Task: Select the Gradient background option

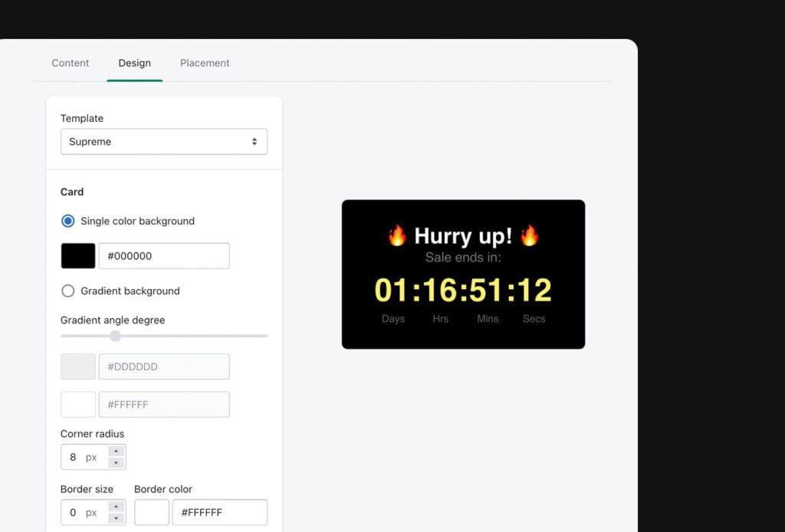Action: 67,291
